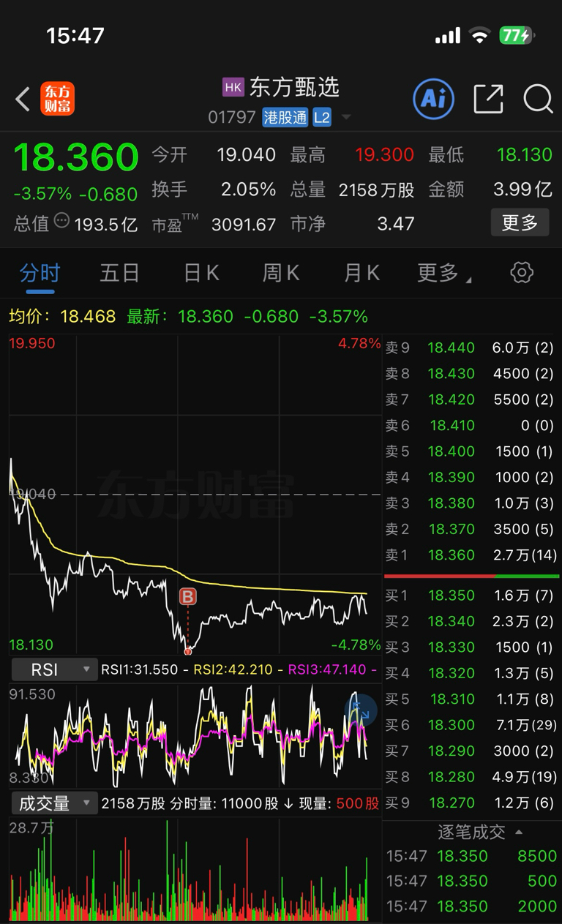The height and width of the screenshot is (924, 562).
Task: Tap the trade row with 2000 shares
Action: [x=471, y=906]
